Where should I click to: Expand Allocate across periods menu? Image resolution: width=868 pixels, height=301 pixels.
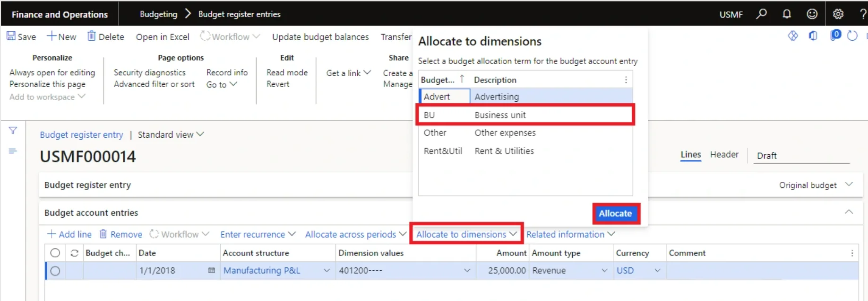pos(356,234)
